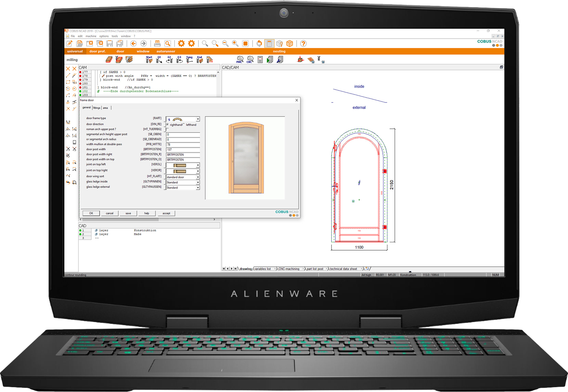Click the cancel button in dialog
Screen dimensions: 568x392
coord(109,213)
